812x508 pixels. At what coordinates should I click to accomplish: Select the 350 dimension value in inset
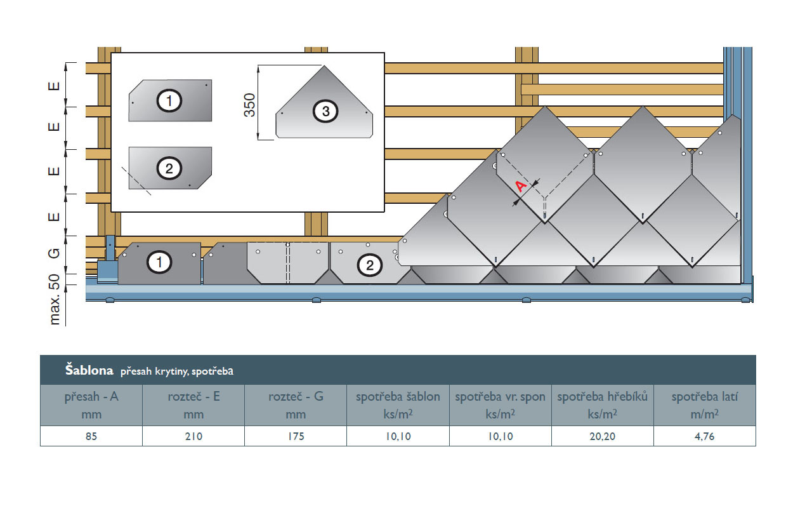coord(249,104)
